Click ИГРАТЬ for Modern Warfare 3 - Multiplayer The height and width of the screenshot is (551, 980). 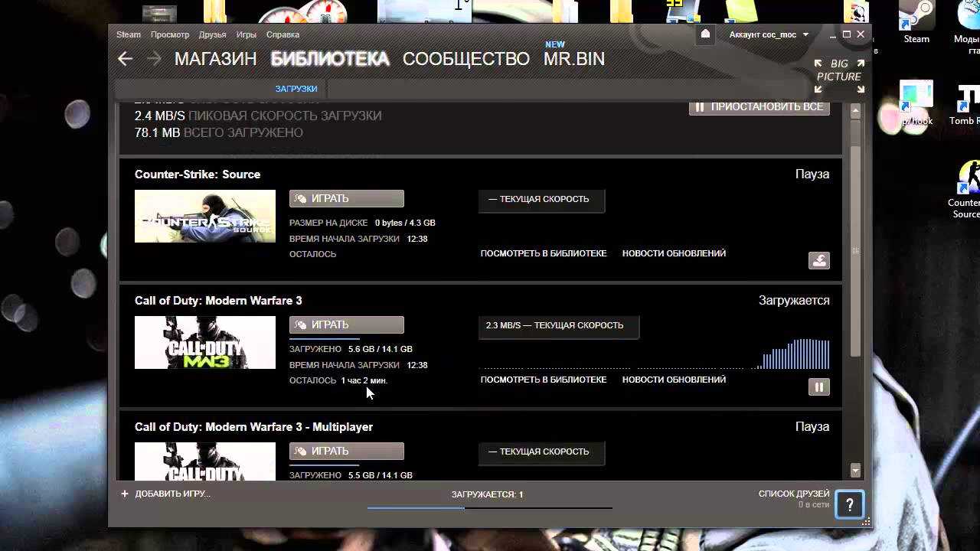347,451
